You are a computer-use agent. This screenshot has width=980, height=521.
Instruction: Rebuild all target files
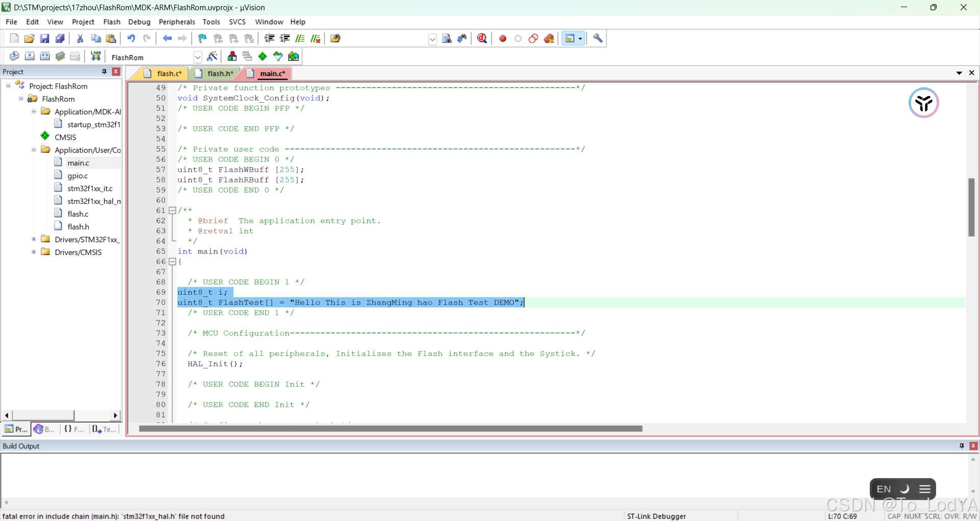(x=45, y=56)
